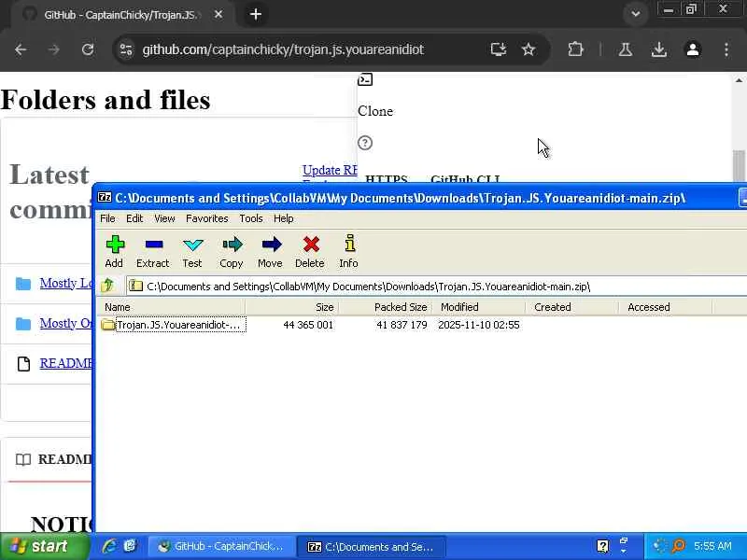Open the File menu in 7-Zip
This screenshot has width=747, height=560.
coord(107,218)
